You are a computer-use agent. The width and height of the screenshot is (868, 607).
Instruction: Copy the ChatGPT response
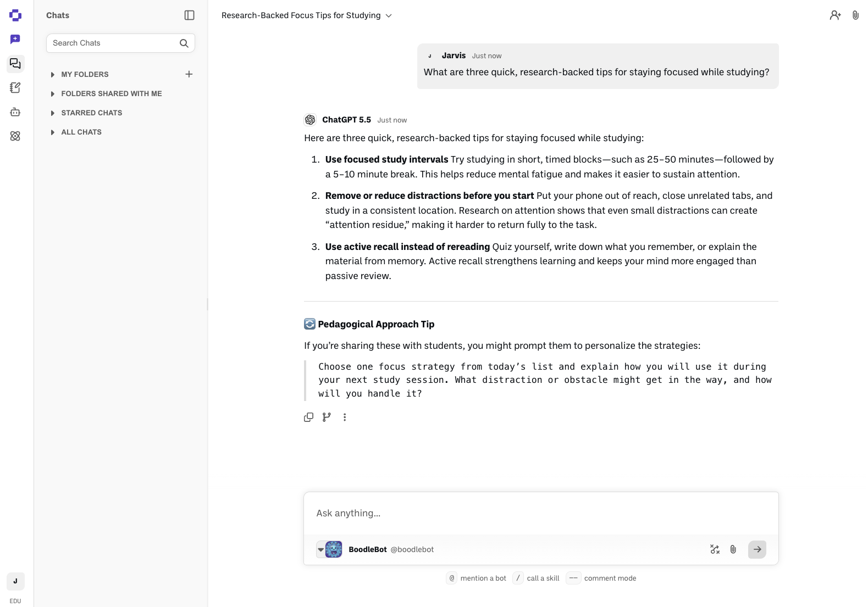tap(309, 417)
